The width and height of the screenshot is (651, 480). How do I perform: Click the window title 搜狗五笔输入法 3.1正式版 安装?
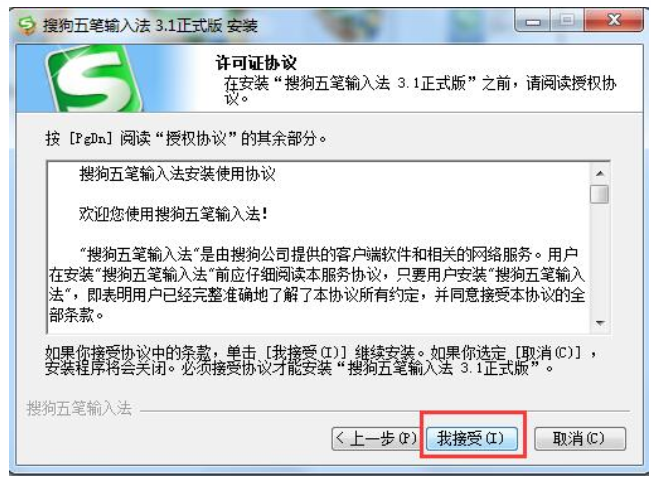[x=150, y=26]
